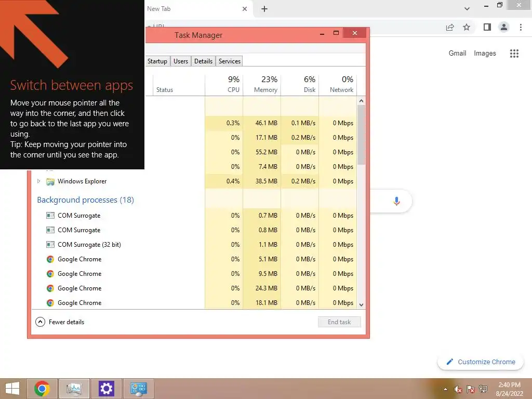Click the Chrome icon in the 24.3 MB row

[x=50, y=288]
